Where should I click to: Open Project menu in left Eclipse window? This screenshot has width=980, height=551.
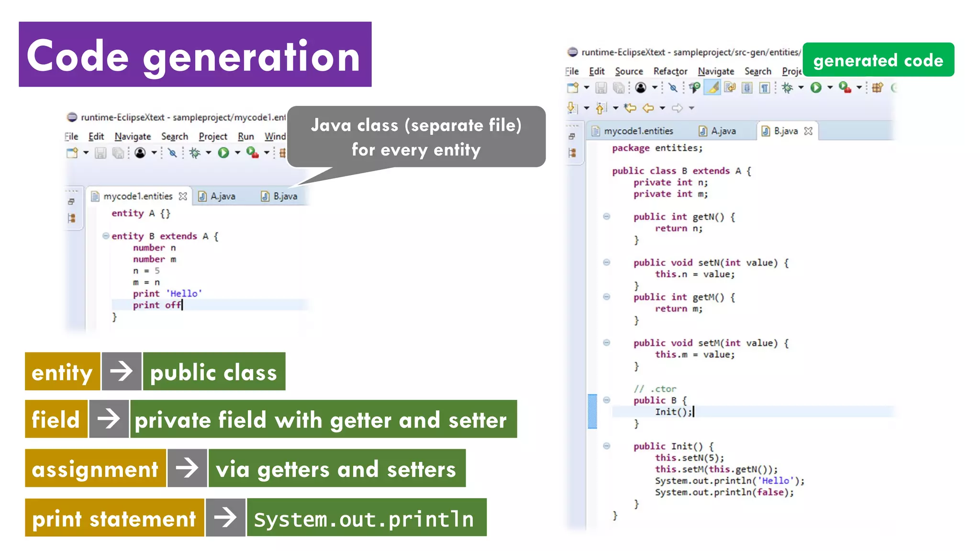213,137
